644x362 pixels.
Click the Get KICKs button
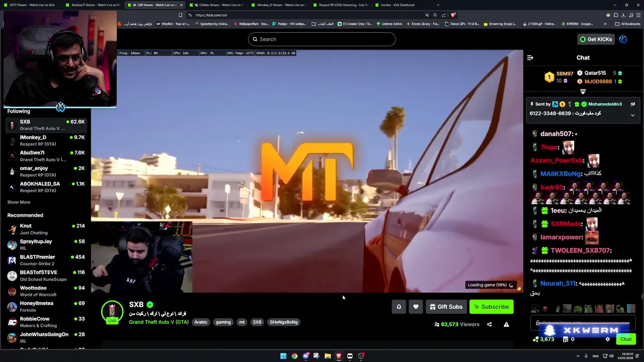pyautogui.click(x=596, y=39)
